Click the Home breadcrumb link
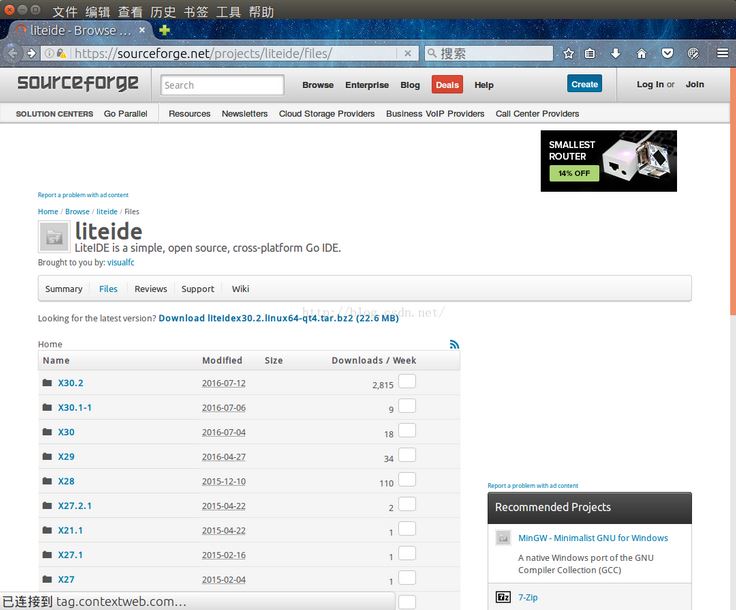The image size is (736, 610). [48, 212]
